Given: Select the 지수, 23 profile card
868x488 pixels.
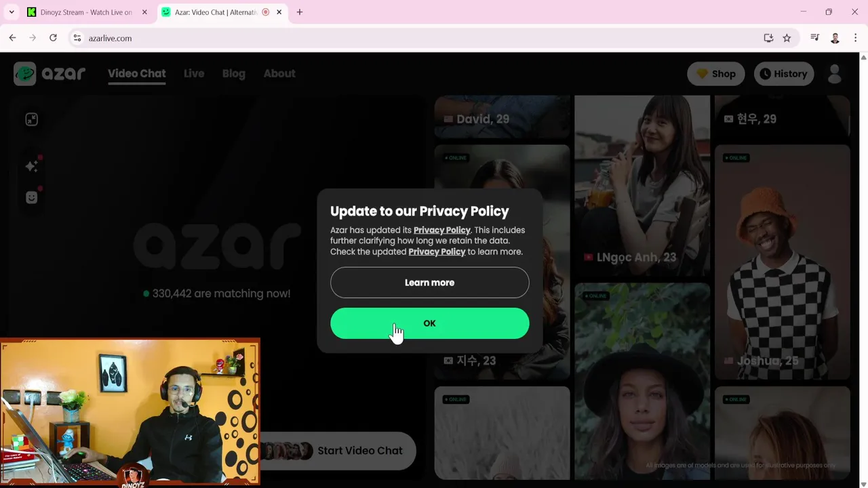Looking at the screenshot, I should pyautogui.click(x=502, y=262).
